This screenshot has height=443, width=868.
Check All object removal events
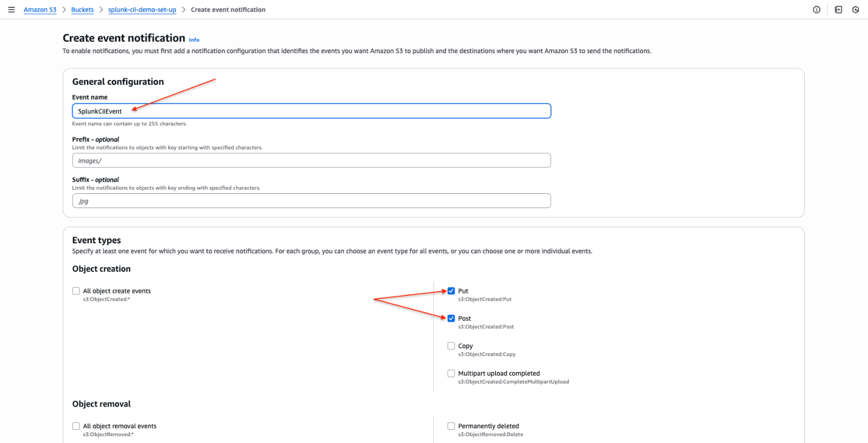pyautogui.click(x=76, y=426)
